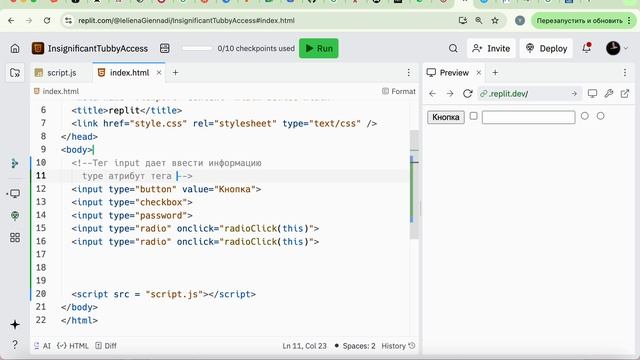This screenshot has height=360, width=640.
Task: Open the layout icon beside the project name
Action: click(x=164, y=49)
